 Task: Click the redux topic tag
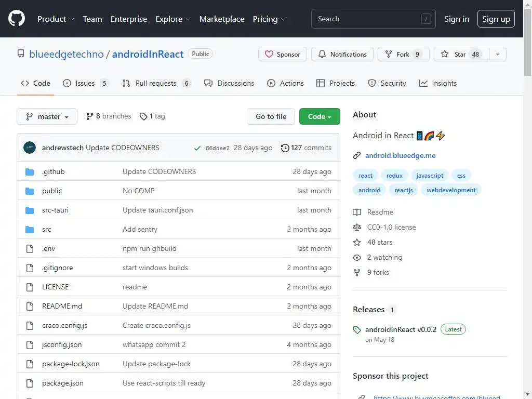[394, 176]
